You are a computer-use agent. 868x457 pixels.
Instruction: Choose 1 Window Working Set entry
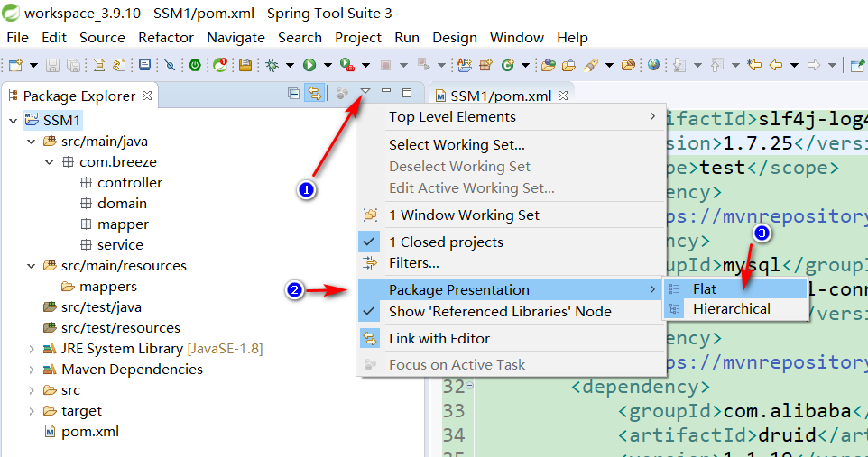click(511, 215)
